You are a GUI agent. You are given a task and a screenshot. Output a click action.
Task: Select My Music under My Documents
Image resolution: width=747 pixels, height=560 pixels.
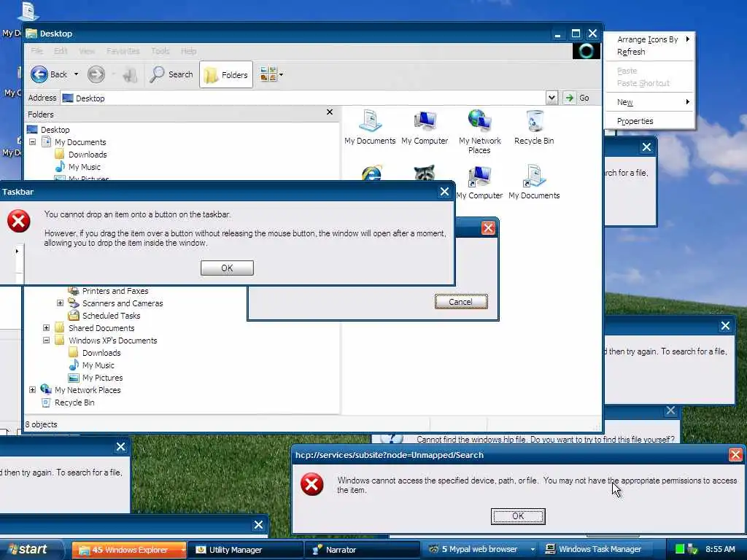(85, 167)
